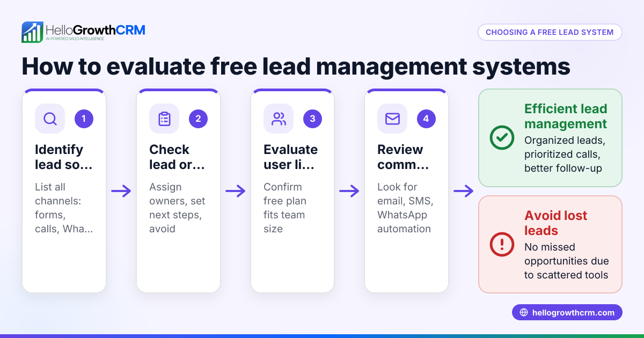Click 'List all channels: forms, calls' description
The image size is (644, 338).
(x=63, y=208)
